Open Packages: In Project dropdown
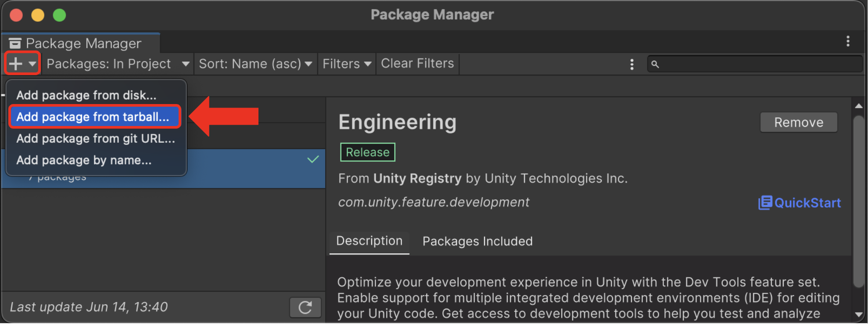The height and width of the screenshot is (324, 868). click(x=118, y=64)
